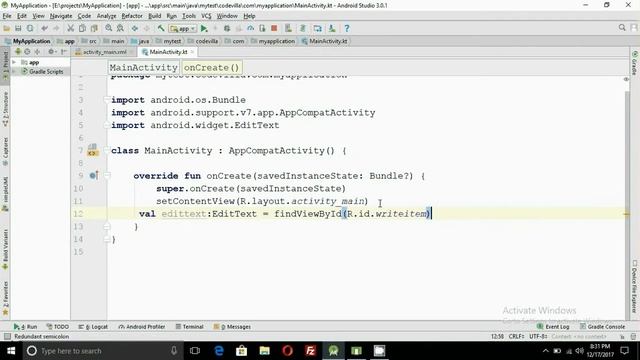
Task: Open the File menu
Action: (7, 16)
